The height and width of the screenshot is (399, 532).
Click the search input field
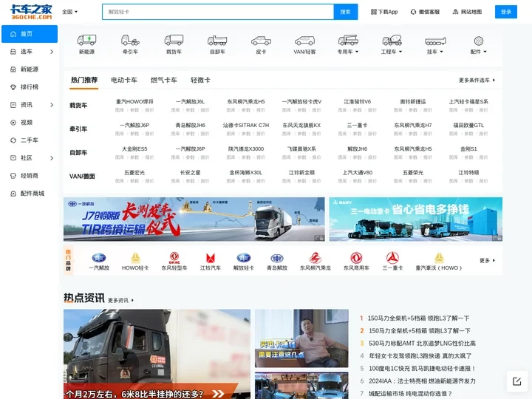(x=218, y=12)
